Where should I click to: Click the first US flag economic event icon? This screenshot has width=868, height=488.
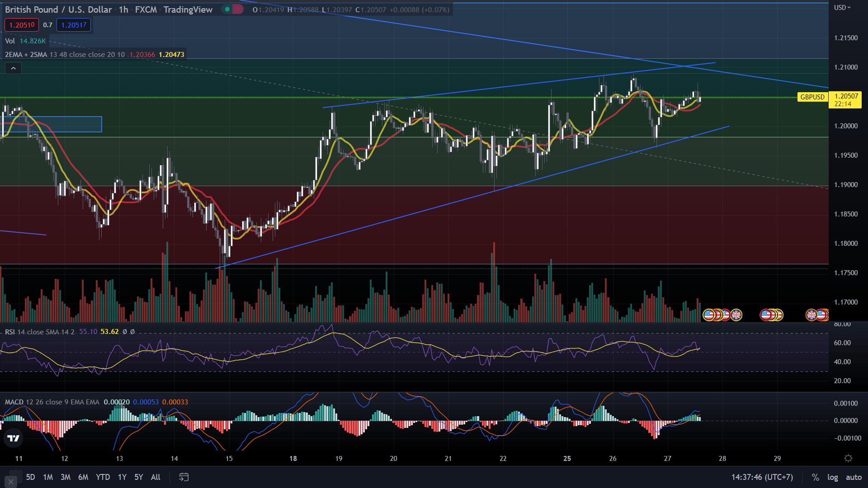pos(709,314)
